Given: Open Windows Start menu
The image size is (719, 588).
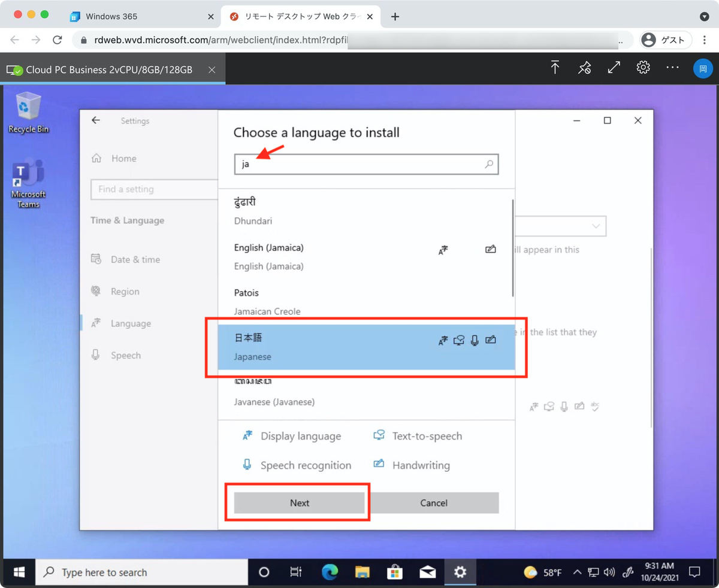Looking at the screenshot, I should [19, 572].
